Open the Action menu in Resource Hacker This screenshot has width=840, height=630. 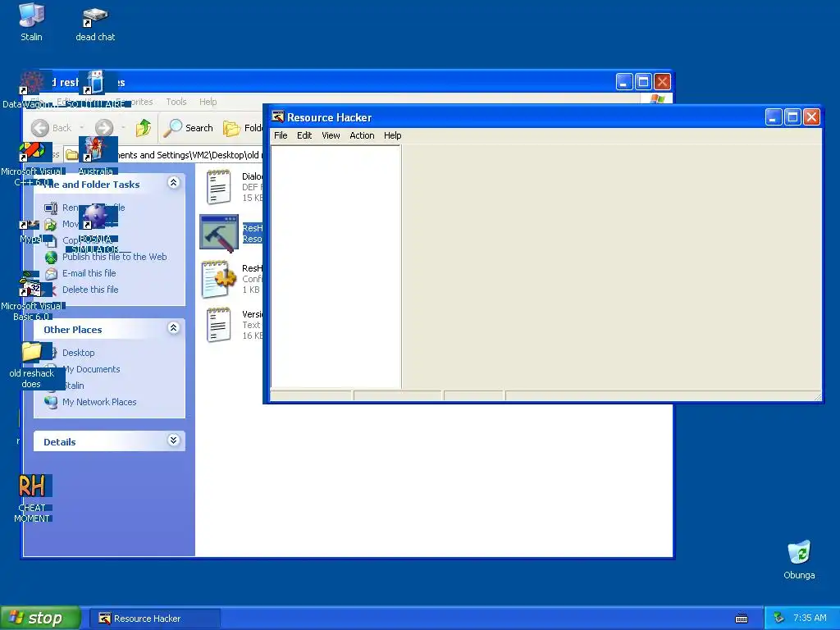[x=362, y=135]
